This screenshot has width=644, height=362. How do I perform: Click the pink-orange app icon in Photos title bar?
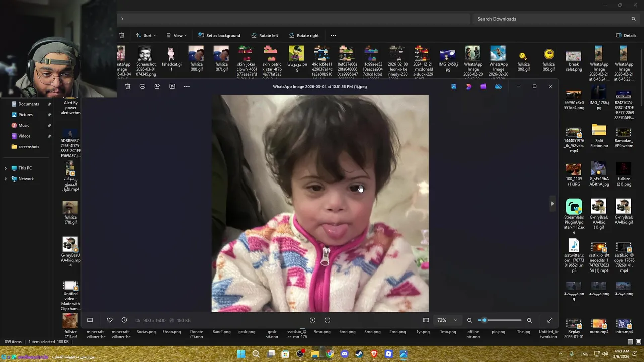(468, 86)
